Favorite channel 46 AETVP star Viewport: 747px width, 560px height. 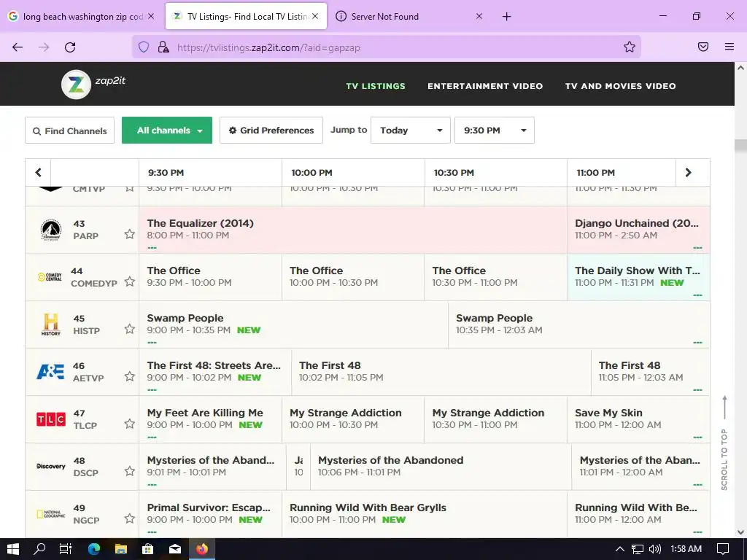(x=130, y=376)
